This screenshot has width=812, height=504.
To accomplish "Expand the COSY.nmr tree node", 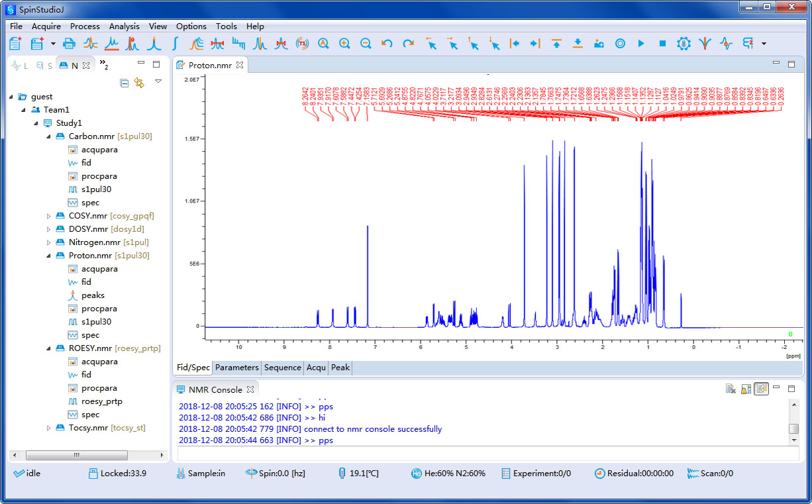I will click(x=48, y=216).
